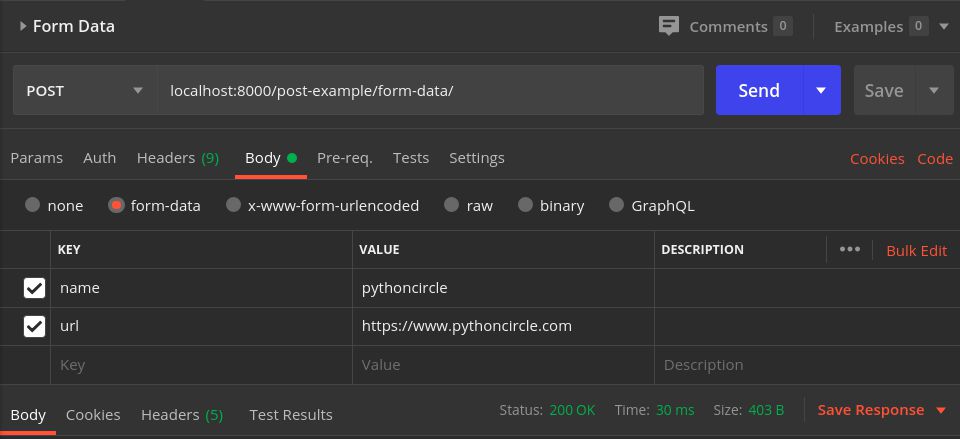Viewport: 960px width, 439px height.
Task: Click the 'Form Data' request title
Action: (x=73, y=26)
